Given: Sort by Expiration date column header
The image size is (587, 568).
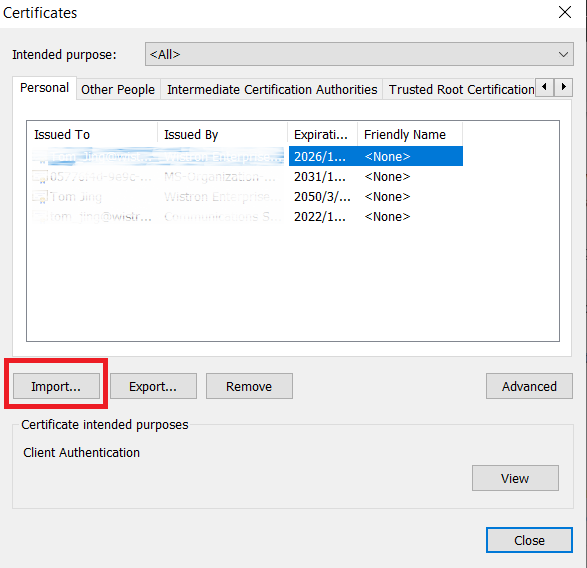Looking at the screenshot, I should tap(322, 134).
